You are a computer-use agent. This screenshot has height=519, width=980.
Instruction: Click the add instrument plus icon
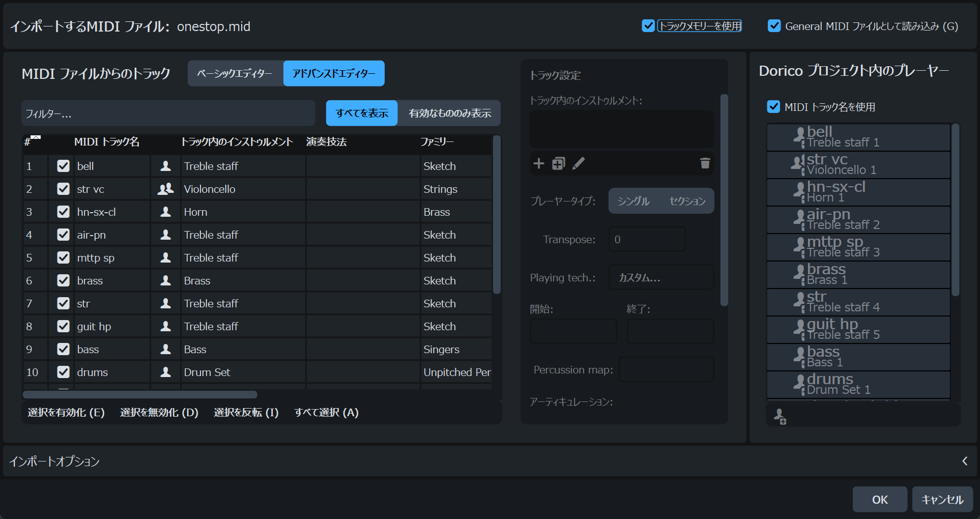[538, 163]
